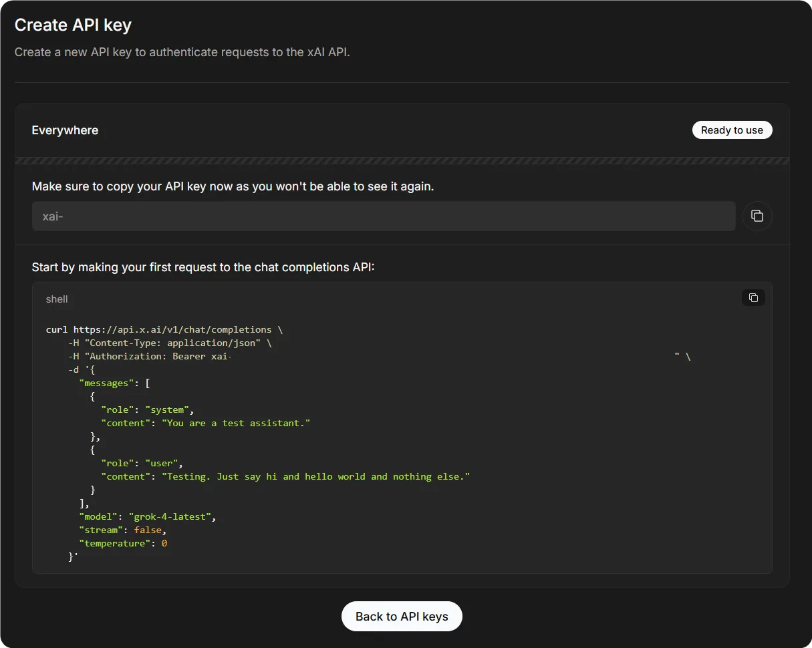Image resolution: width=812 pixels, height=648 pixels.
Task: Click the "grok-4-latest" model value
Action: coord(172,516)
